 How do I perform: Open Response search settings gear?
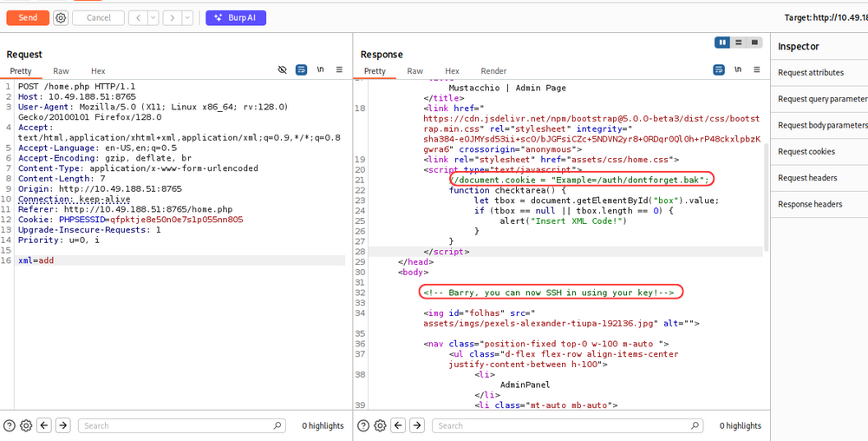[x=381, y=425]
